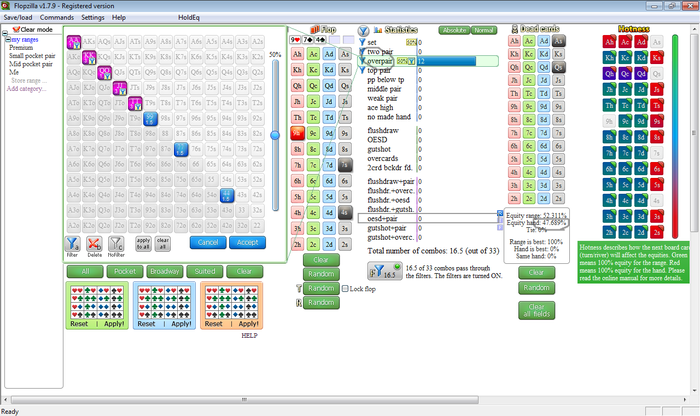Image resolution: width=700 pixels, height=416 pixels.
Task: Select the Ah card in Flop grid
Action: pyautogui.click(x=297, y=54)
